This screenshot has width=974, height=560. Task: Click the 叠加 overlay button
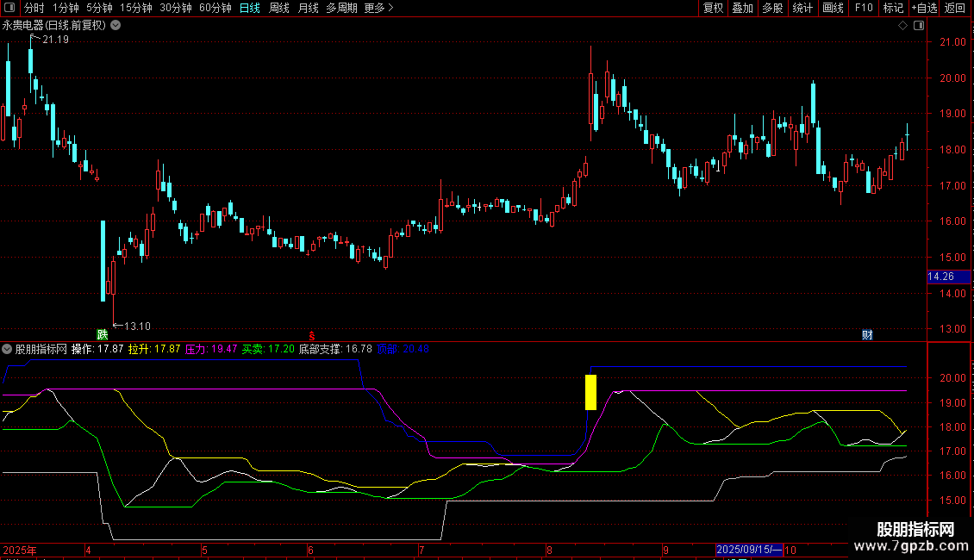pos(742,8)
